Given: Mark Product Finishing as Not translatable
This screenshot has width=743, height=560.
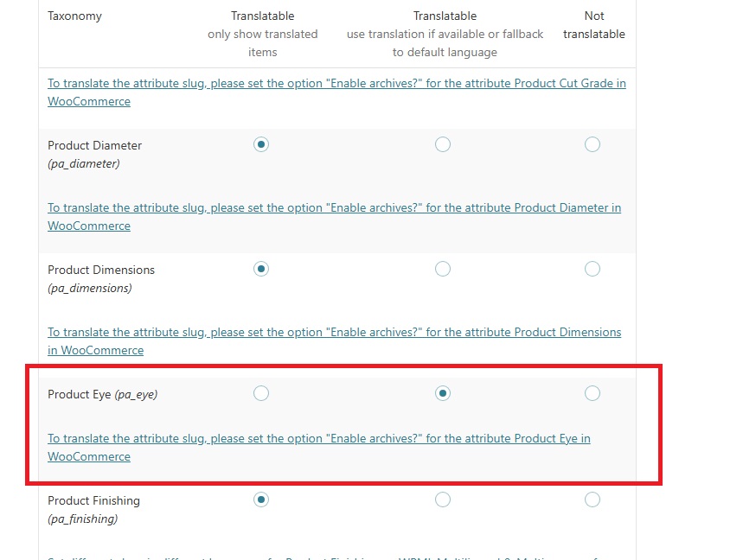Looking at the screenshot, I should point(592,499).
